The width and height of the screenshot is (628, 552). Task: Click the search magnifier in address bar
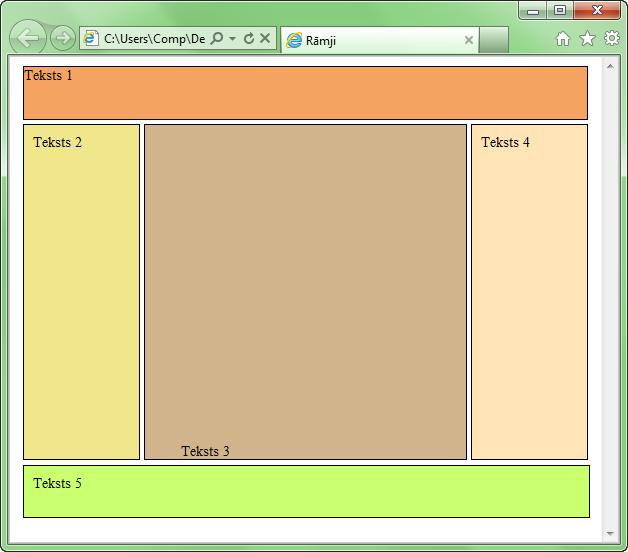(x=217, y=39)
